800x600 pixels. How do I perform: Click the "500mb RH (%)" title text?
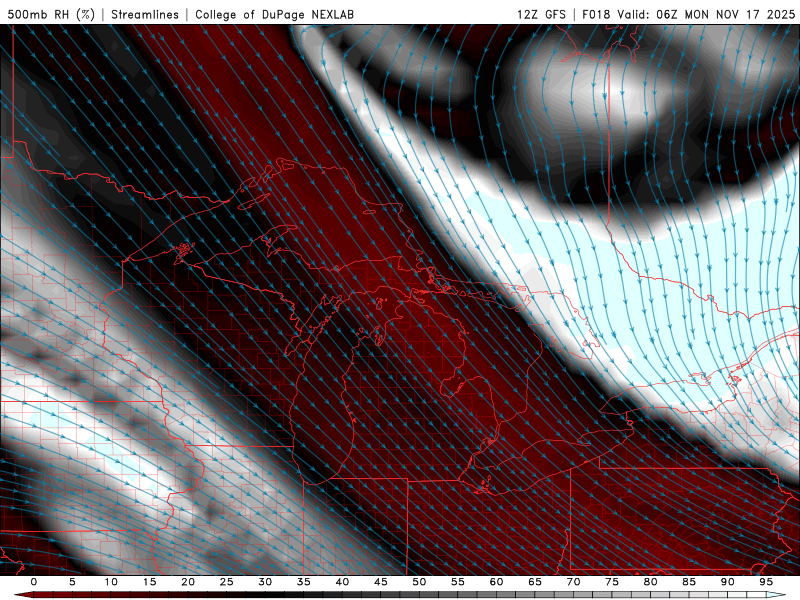click(x=51, y=14)
